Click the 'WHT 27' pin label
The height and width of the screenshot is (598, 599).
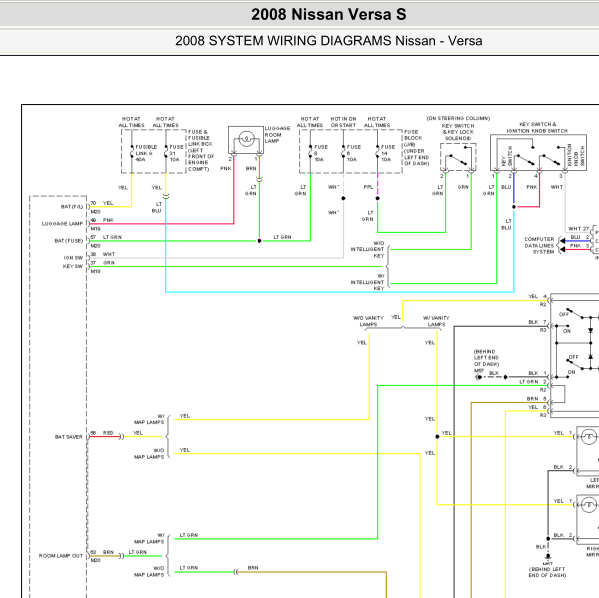578,229
